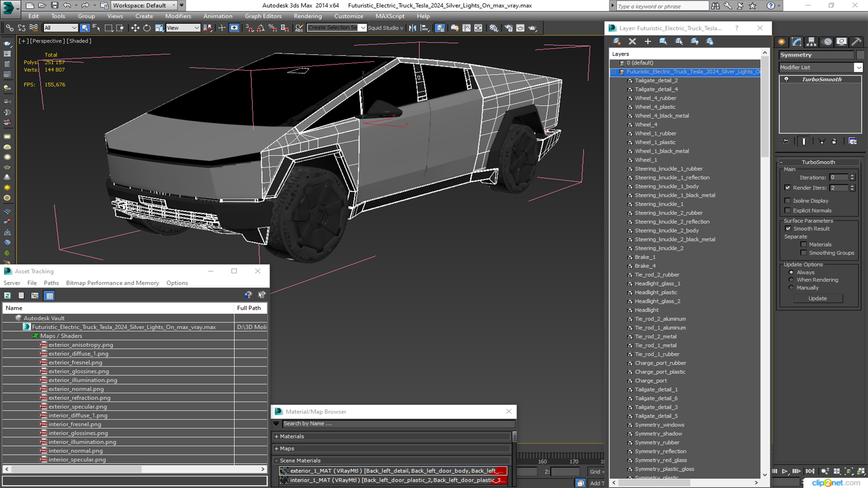The height and width of the screenshot is (488, 868).
Task: Open the selection filter All dropdown
Action: (x=61, y=28)
